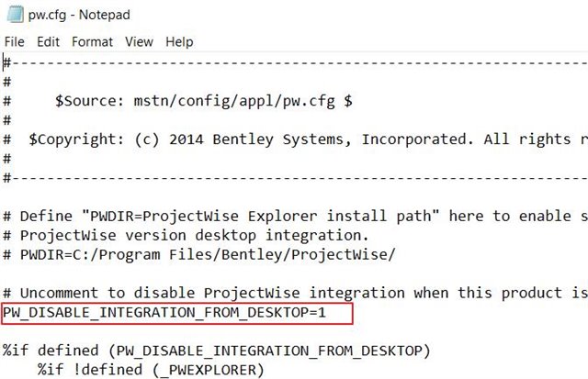588x379 pixels.
Task: Open the Format menu
Action: coord(92,41)
